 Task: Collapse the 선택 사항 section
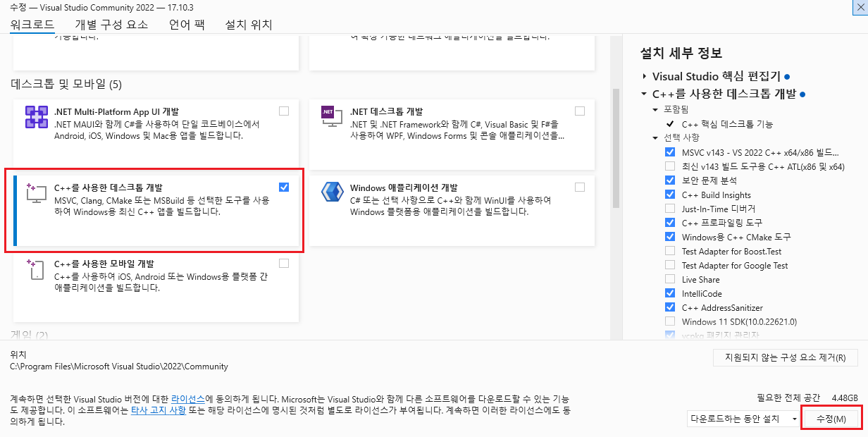coord(657,137)
